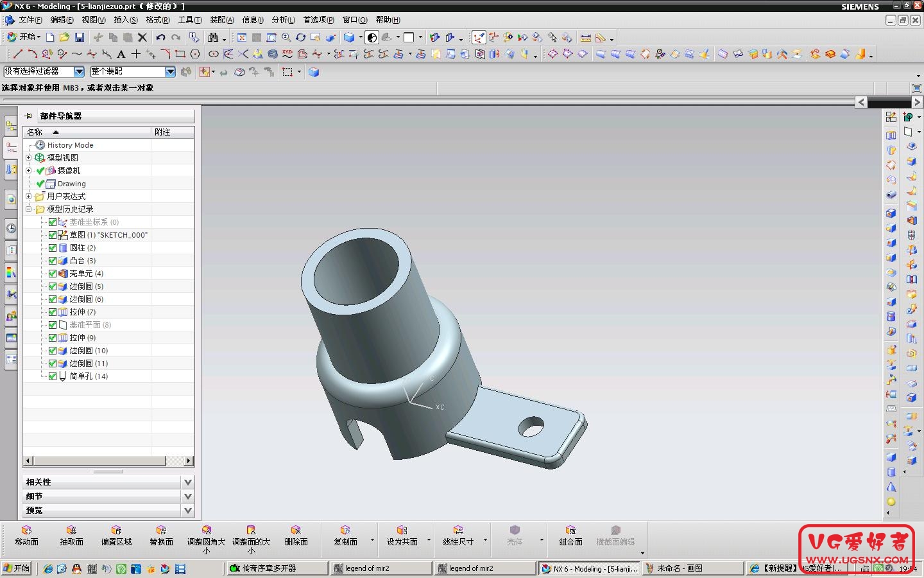Toggle checkbox for 边倒圆 (5) feature

(53, 286)
